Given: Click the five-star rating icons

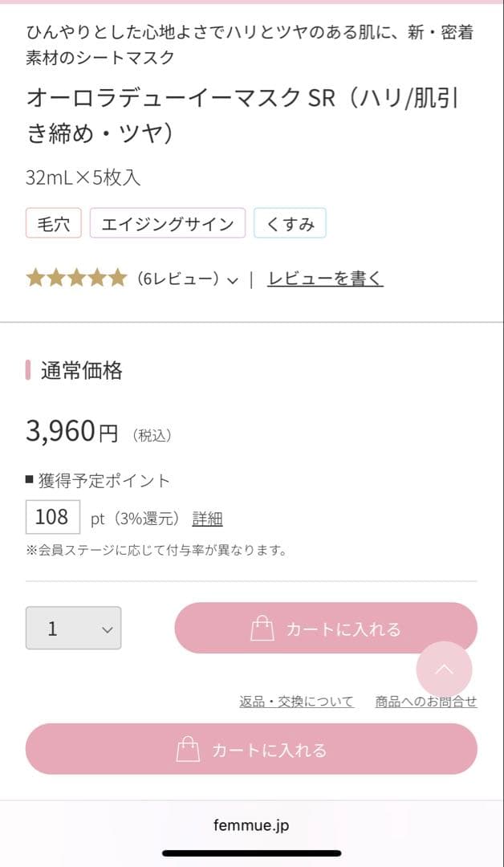Looking at the screenshot, I should (76, 279).
